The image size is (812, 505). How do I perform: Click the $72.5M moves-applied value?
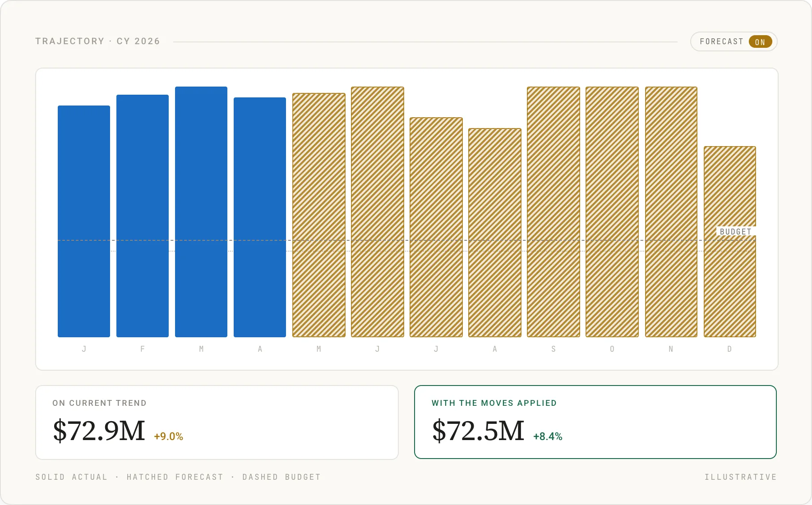pos(479,431)
